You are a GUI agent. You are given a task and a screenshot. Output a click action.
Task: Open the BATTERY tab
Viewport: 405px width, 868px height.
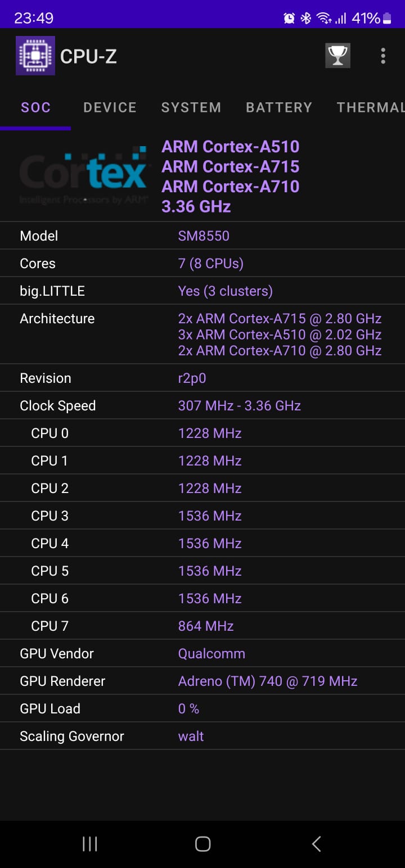tap(279, 107)
